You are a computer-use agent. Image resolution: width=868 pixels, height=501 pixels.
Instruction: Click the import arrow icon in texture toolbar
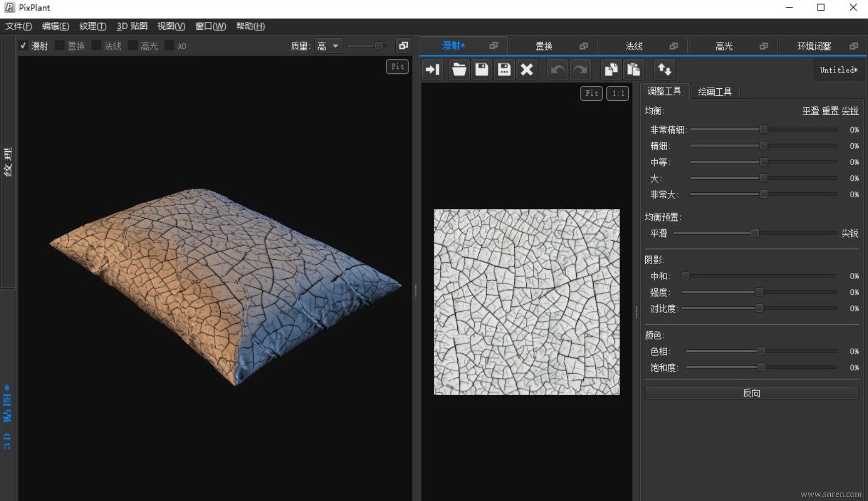coord(433,70)
